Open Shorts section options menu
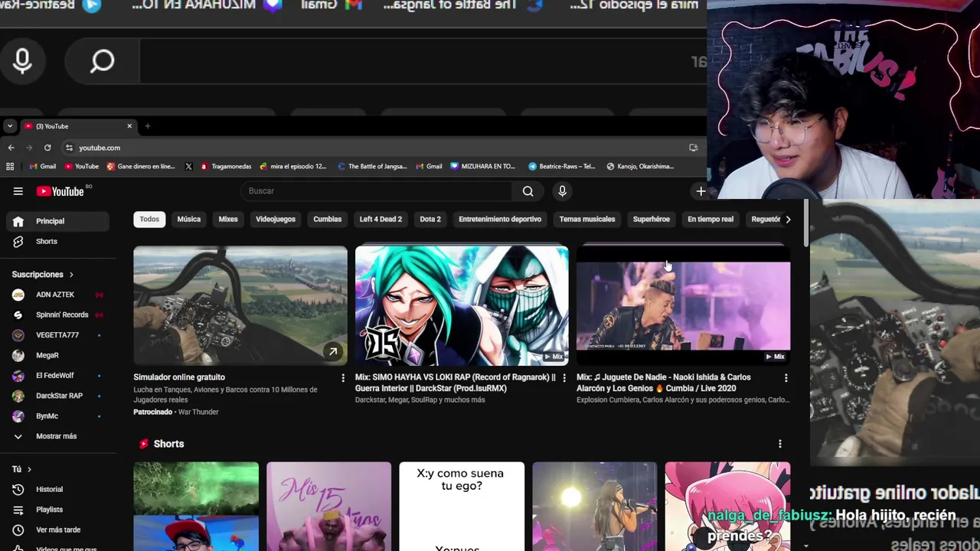The width and height of the screenshot is (980, 551). click(779, 444)
